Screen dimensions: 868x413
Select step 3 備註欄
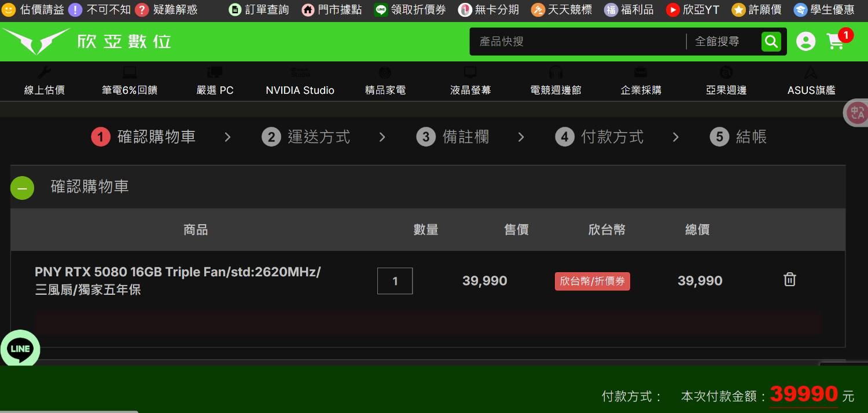(453, 137)
